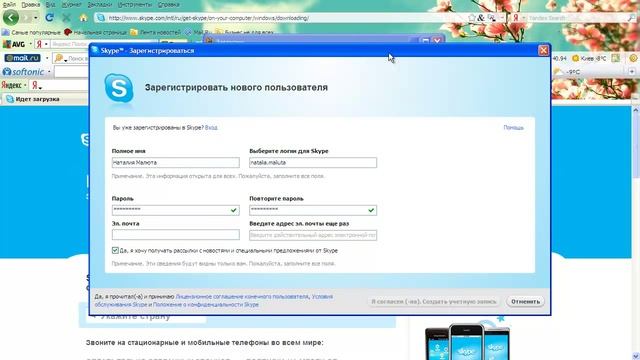Reload the page with the blue refresh icon

point(49,18)
